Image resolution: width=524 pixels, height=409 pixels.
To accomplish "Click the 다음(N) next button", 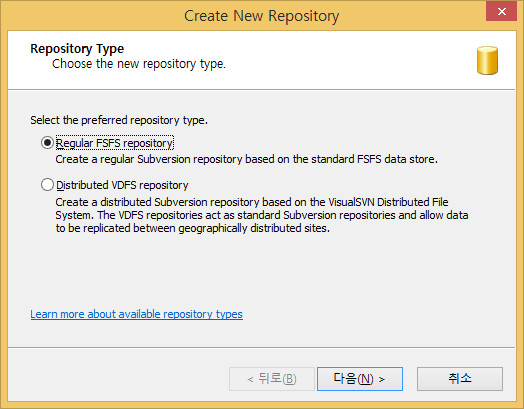I will click(360, 379).
